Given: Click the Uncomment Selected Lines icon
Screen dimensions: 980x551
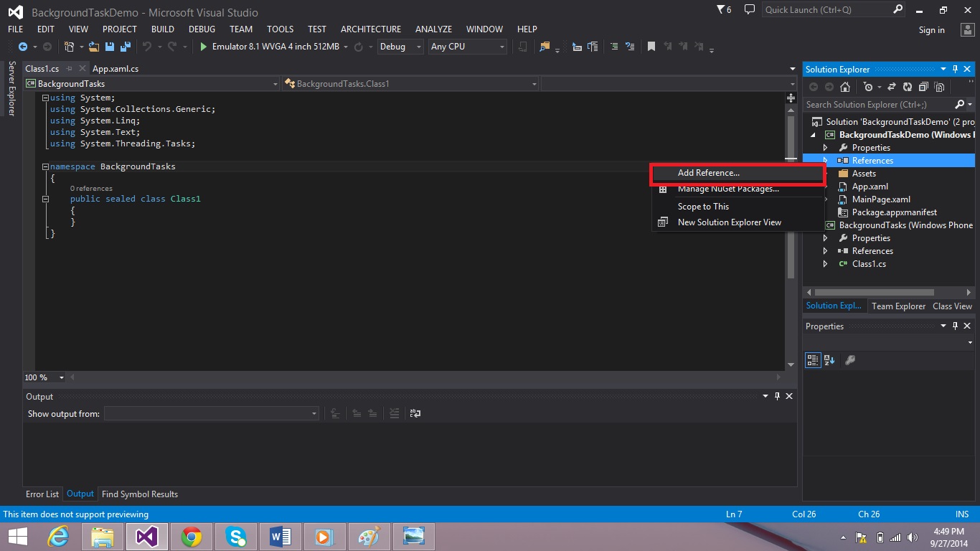Looking at the screenshot, I should point(629,47).
